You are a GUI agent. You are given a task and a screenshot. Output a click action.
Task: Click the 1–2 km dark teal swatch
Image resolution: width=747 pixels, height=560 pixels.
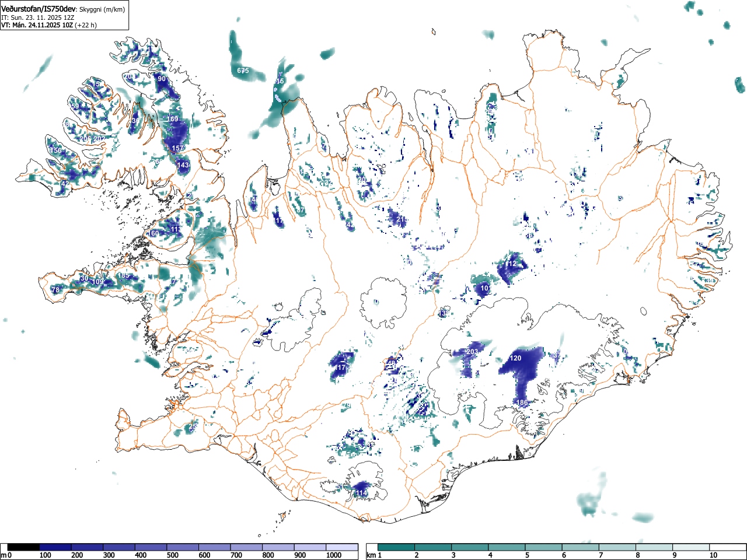tap(397, 547)
